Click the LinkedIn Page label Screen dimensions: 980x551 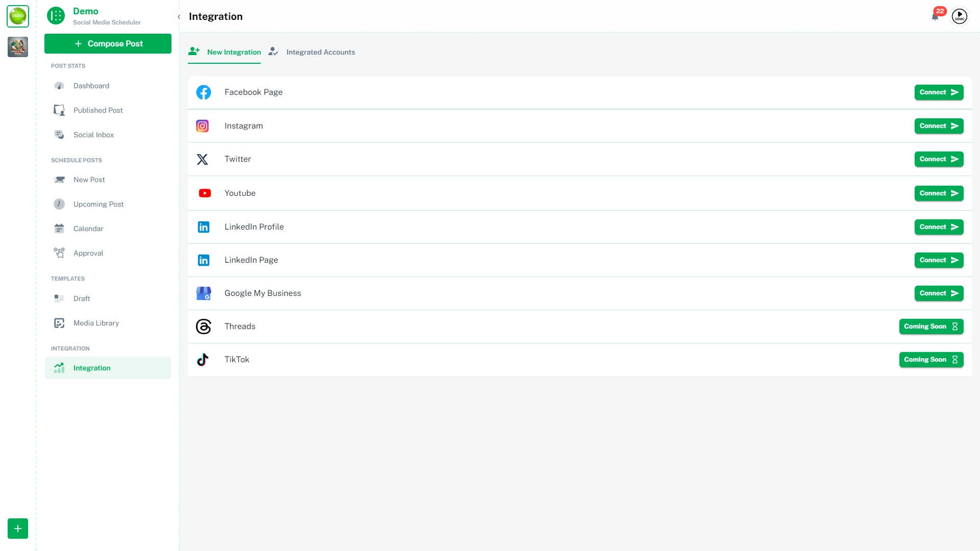[x=251, y=260]
